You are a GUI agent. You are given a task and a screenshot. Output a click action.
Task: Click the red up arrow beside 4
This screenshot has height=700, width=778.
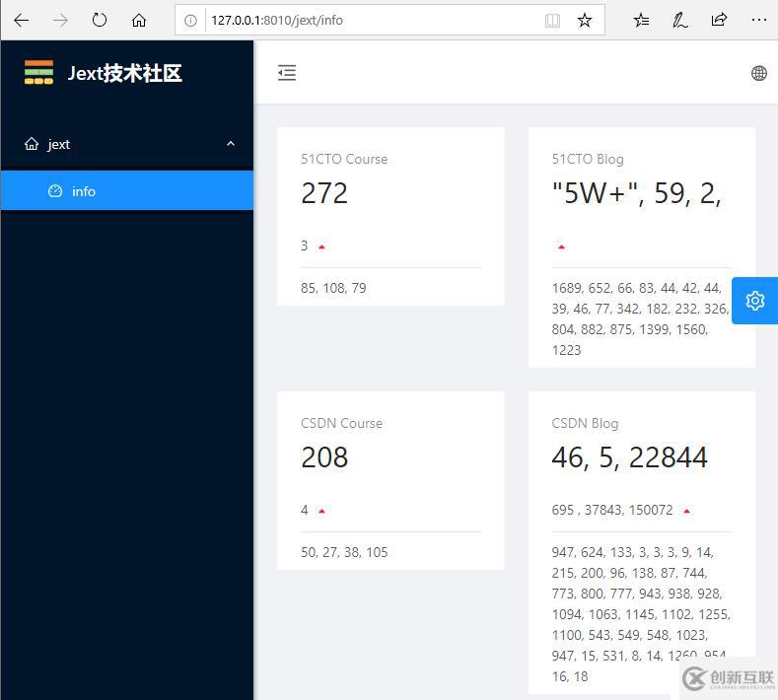(x=321, y=511)
